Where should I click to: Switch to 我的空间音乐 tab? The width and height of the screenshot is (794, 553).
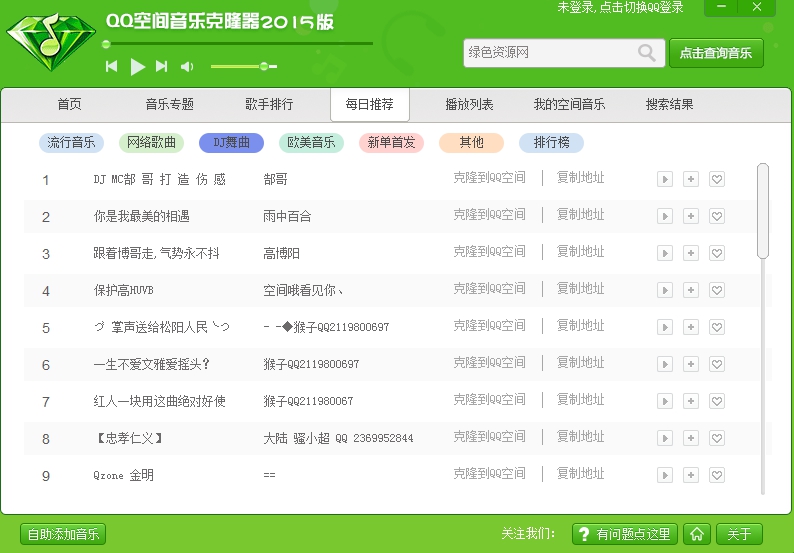(569, 104)
